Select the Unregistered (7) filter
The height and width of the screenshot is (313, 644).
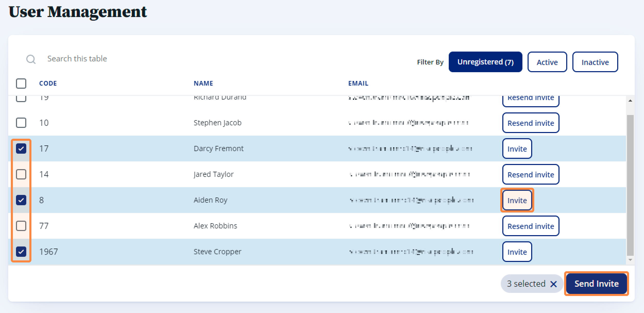(485, 62)
